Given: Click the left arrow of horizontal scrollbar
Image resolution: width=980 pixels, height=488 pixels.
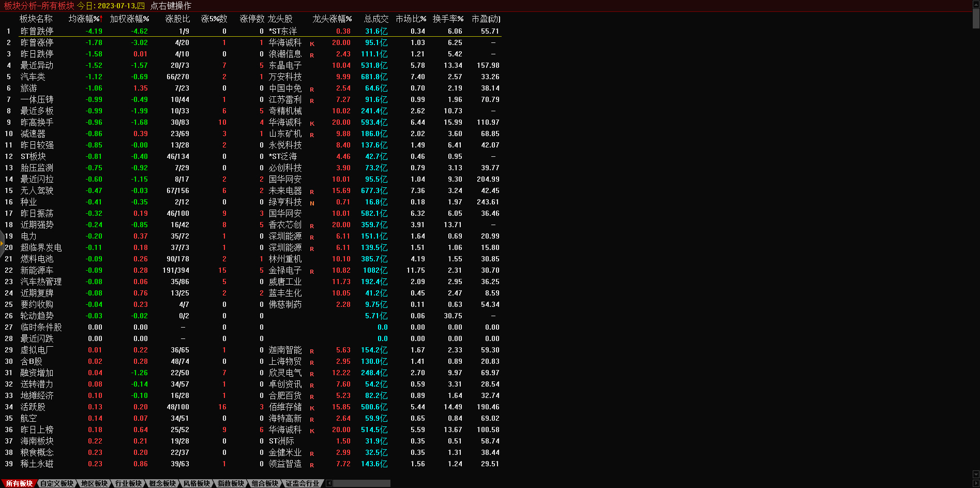Looking at the screenshot, I should 329,483.
